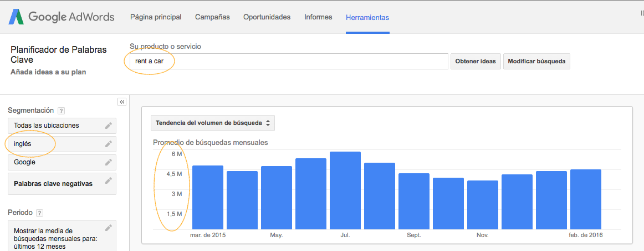The image size is (644, 251).
Task: Open the help icon next to Segmentación
Action: point(61,111)
